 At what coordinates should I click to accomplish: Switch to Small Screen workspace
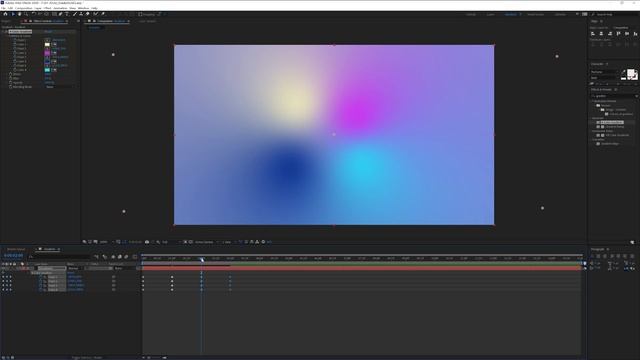(x=536, y=14)
